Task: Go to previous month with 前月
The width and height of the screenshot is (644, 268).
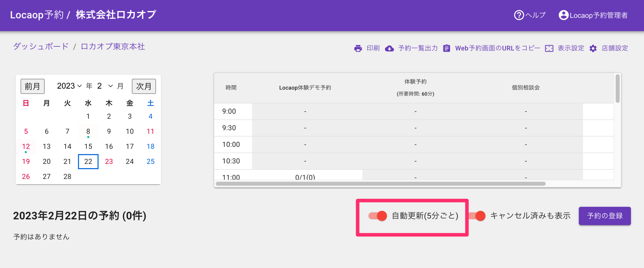Action: [x=32, y=86]
